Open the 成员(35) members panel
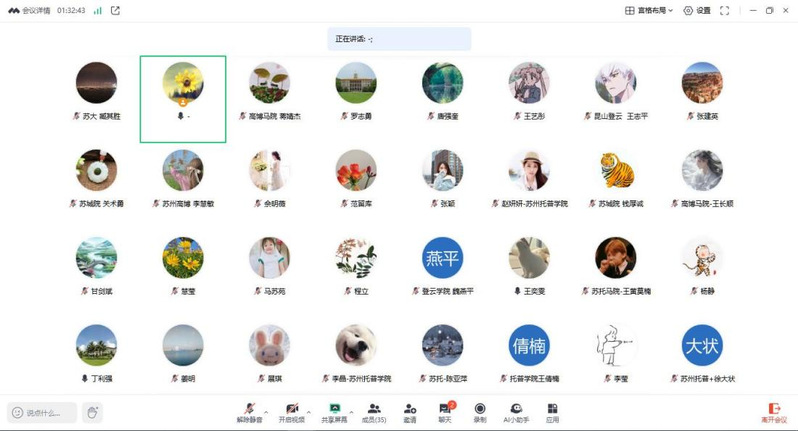798x431 pixels. pyautogui.click(x=374, y=412)
